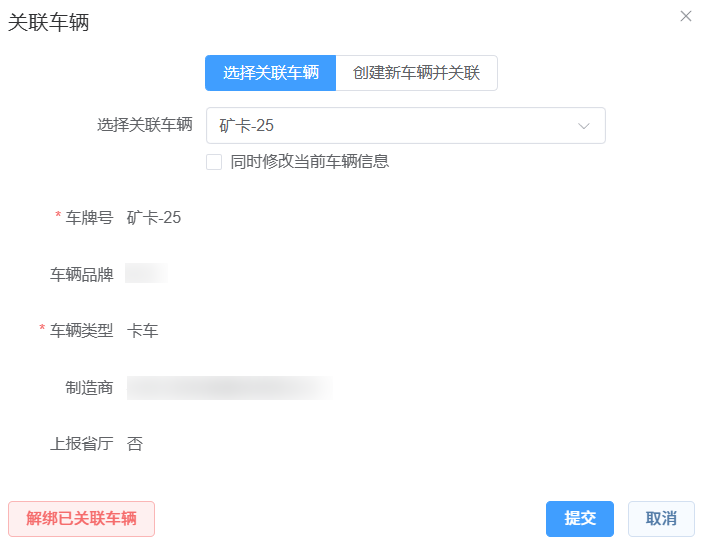Switch to the 创建新车辆并关联 tab
Image resolution: width=705 pixels, height=545 pixels.
(x=416, y=73)
